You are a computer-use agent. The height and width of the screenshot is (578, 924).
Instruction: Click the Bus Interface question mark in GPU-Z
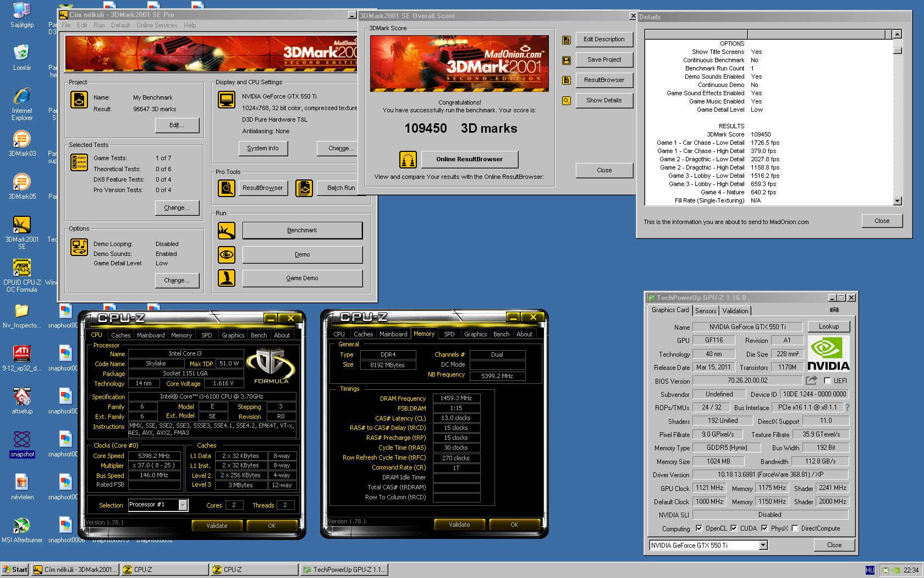848,407
